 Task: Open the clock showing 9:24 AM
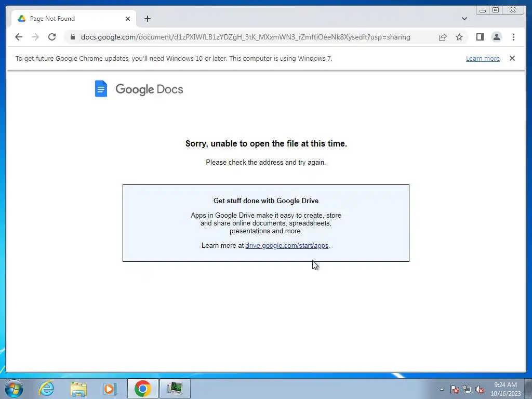(x=506, y=389)
